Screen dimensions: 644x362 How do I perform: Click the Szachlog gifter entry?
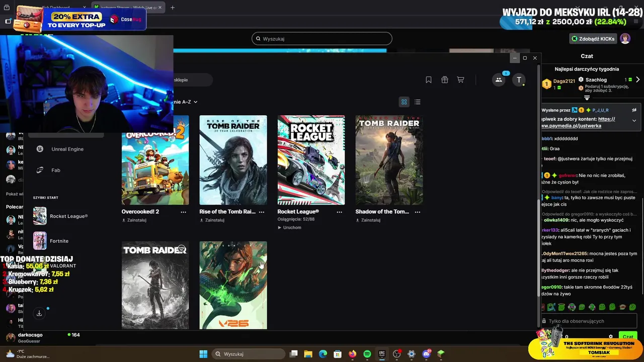click(596, 79)
